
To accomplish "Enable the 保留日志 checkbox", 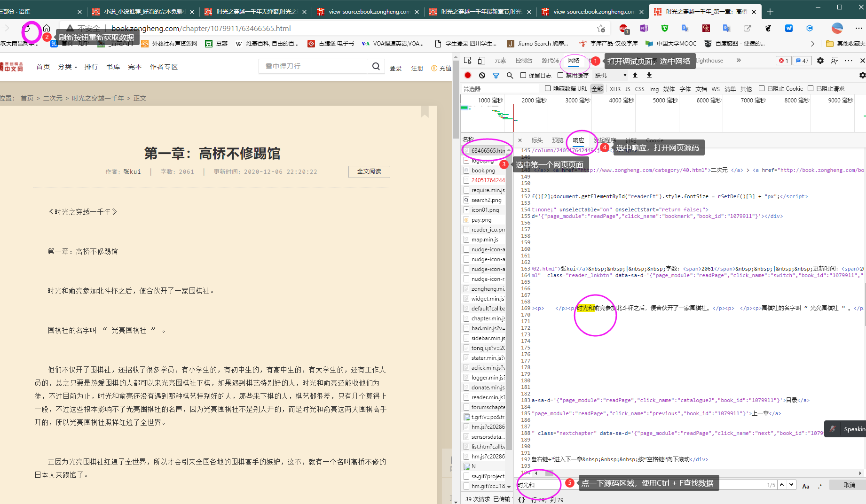I will tap(523, 75).
